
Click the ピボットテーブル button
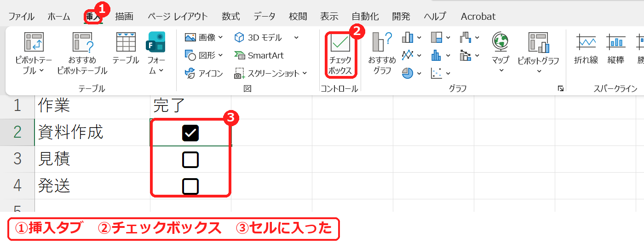[34, 53]
